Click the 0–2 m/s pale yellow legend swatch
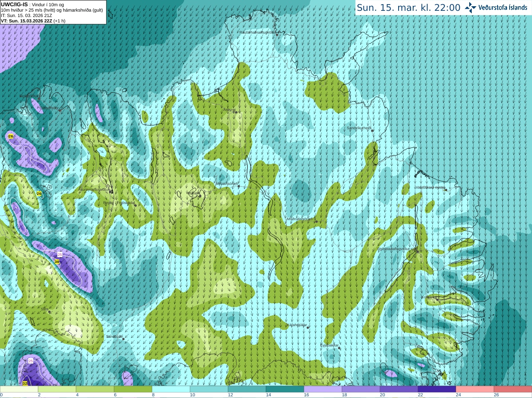 click(20, 389)
